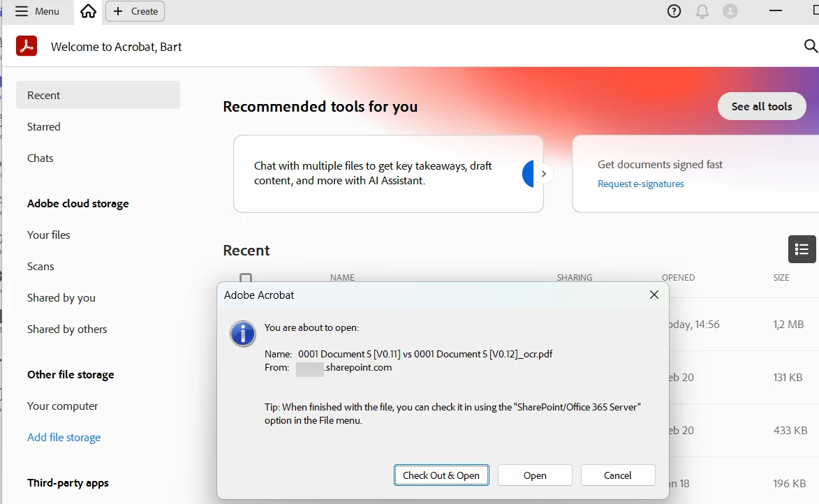The image size is (819, 504).
Task: Close the Adobe Acrobat dialog with X
Action: (654, 295)
